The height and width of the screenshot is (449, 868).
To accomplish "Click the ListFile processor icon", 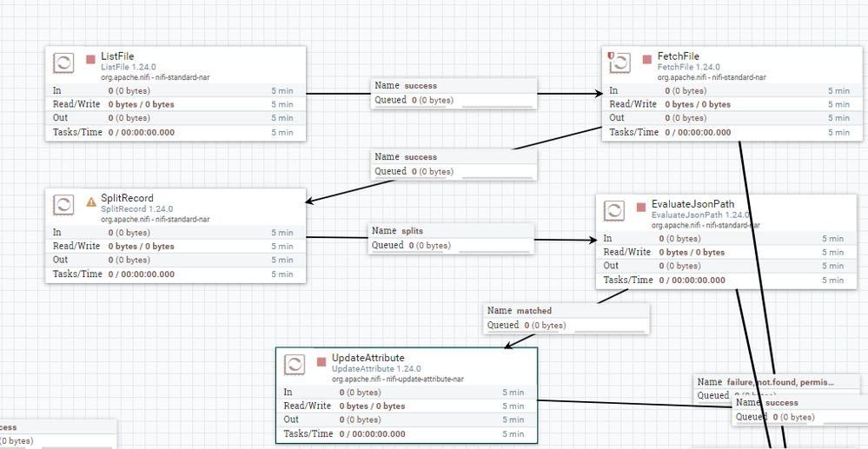I will [63, 63].
